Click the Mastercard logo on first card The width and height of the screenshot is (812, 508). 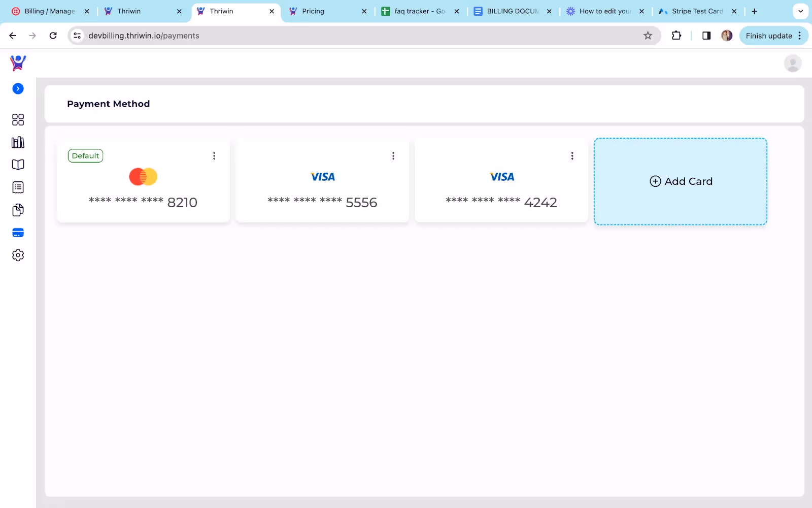(143, 177)
